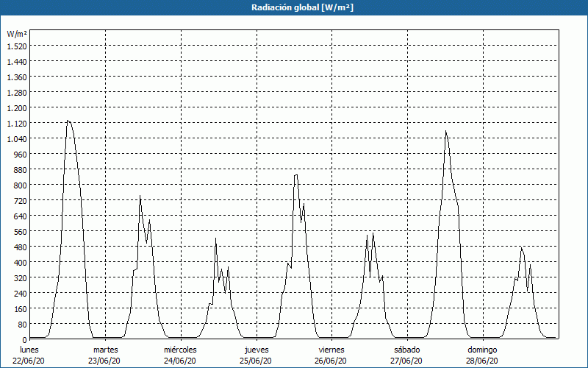Select the 1.520 y-axis value
588x368 pixels.
pyautogui.click(x=17, y=46)
